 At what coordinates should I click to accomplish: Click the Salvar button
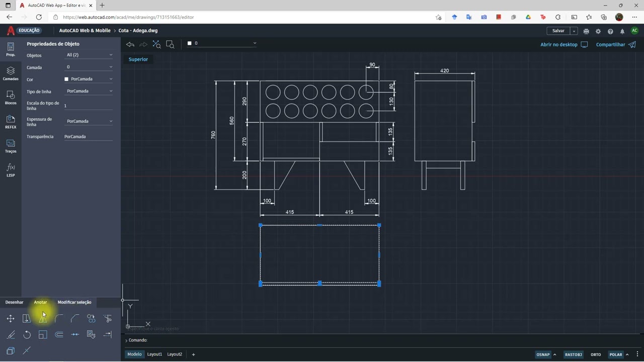click(558, 31)
